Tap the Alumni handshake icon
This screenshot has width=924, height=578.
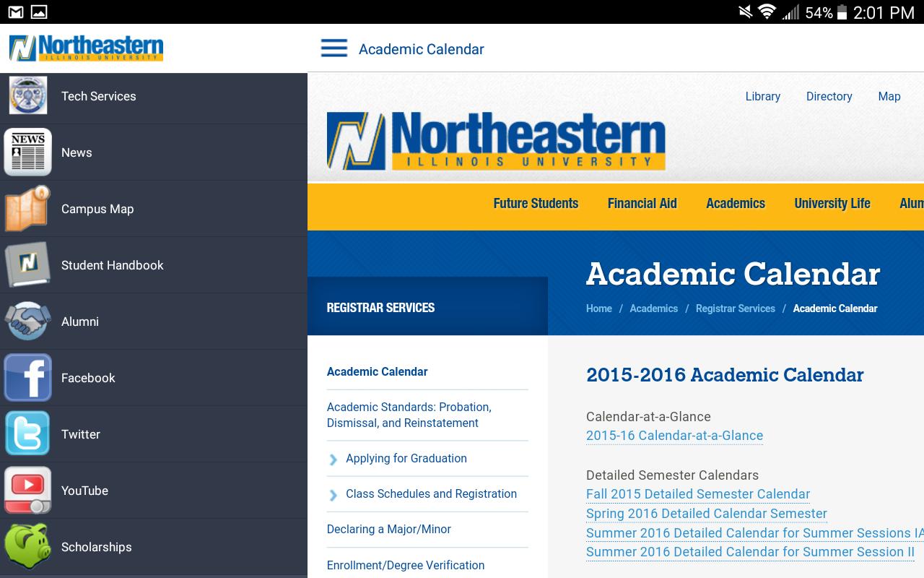coord(28,321)
